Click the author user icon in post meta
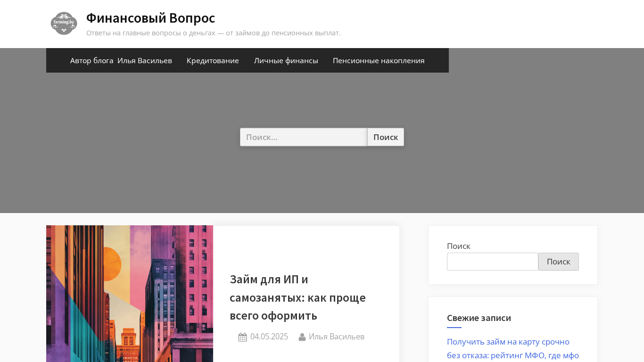Image resolution: width=644 pixels, height=362 pixels. pos(302,337)
